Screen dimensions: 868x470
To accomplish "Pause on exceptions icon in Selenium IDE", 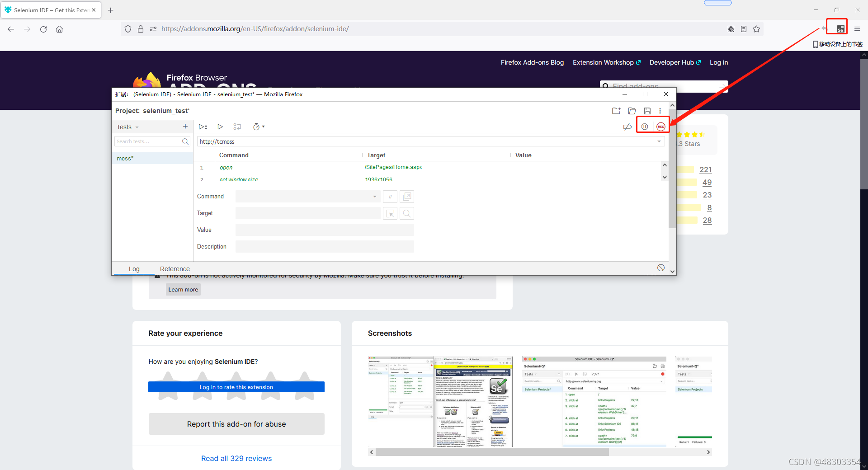I will coord(645,127).
